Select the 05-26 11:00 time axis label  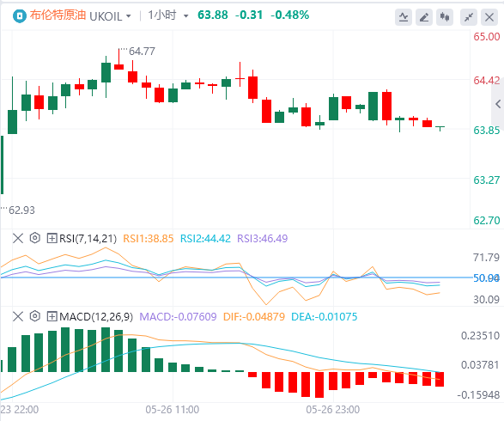click(x=173, y=410)
